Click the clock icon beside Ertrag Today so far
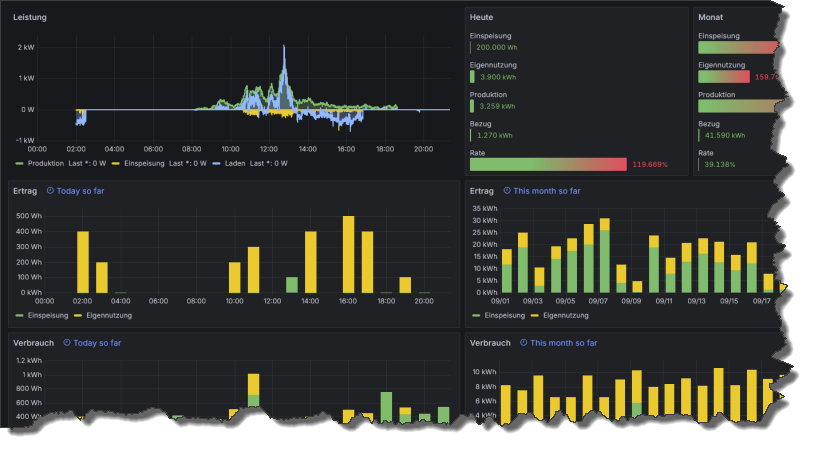 coord(51,190)
